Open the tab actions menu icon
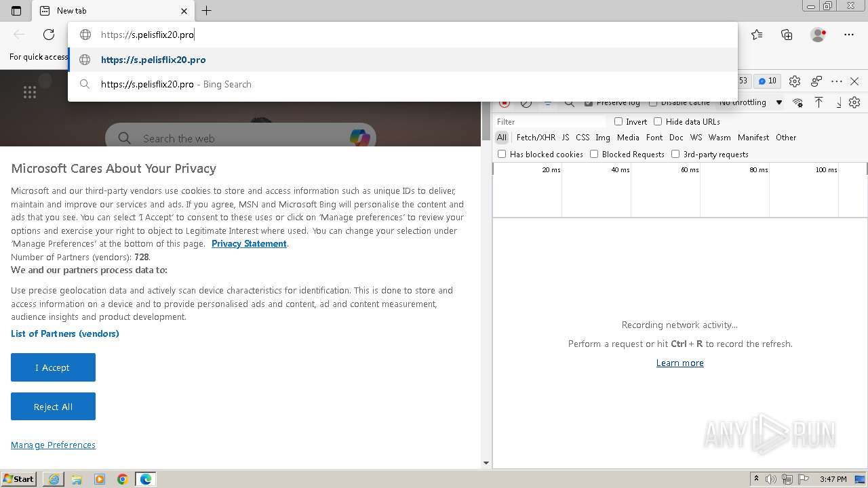This screenshot has height=488, width=868. 16,11
